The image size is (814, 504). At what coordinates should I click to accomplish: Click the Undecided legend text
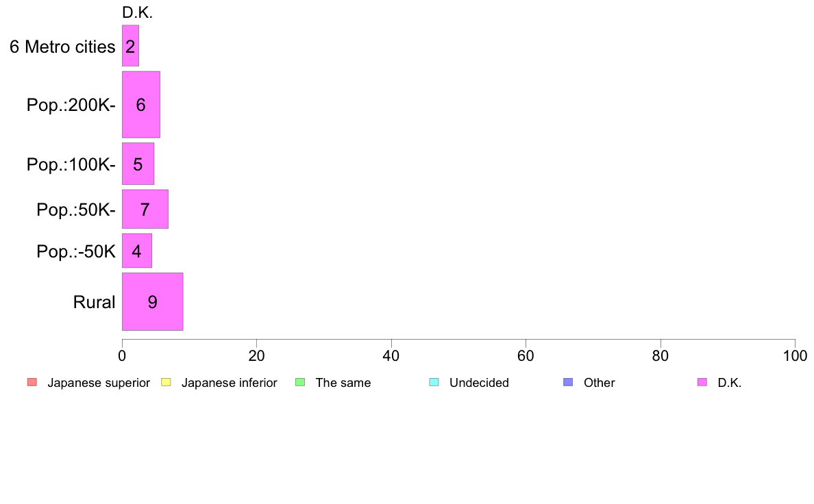(x=479, y=383)
